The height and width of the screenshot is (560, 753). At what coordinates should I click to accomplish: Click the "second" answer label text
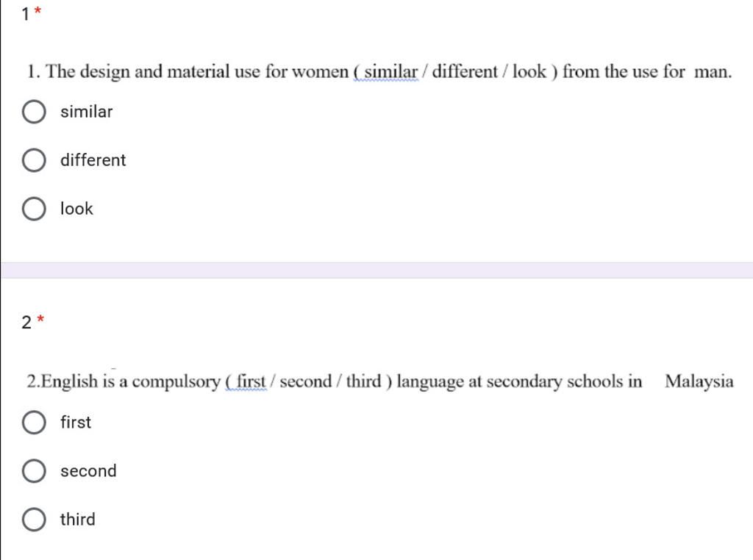88,471
